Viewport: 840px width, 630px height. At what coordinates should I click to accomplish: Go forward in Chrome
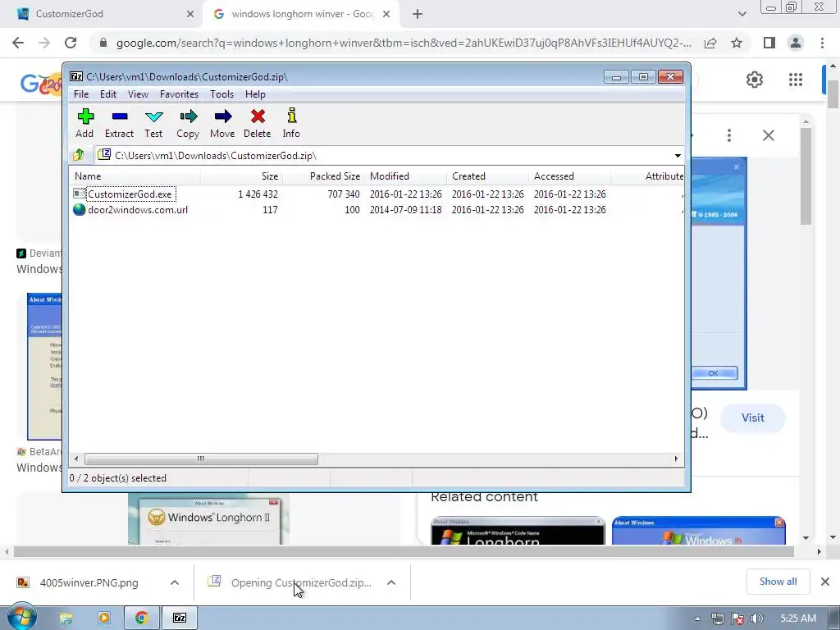(44, 43)
